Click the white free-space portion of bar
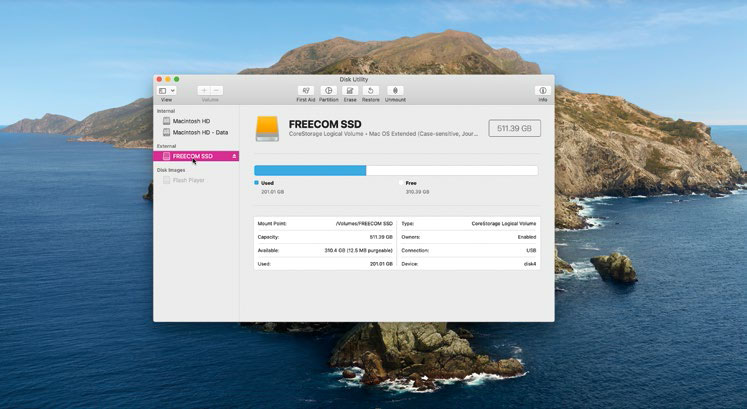Image resolution: width=747 pixels, height=409 pixels. (452, 170)
